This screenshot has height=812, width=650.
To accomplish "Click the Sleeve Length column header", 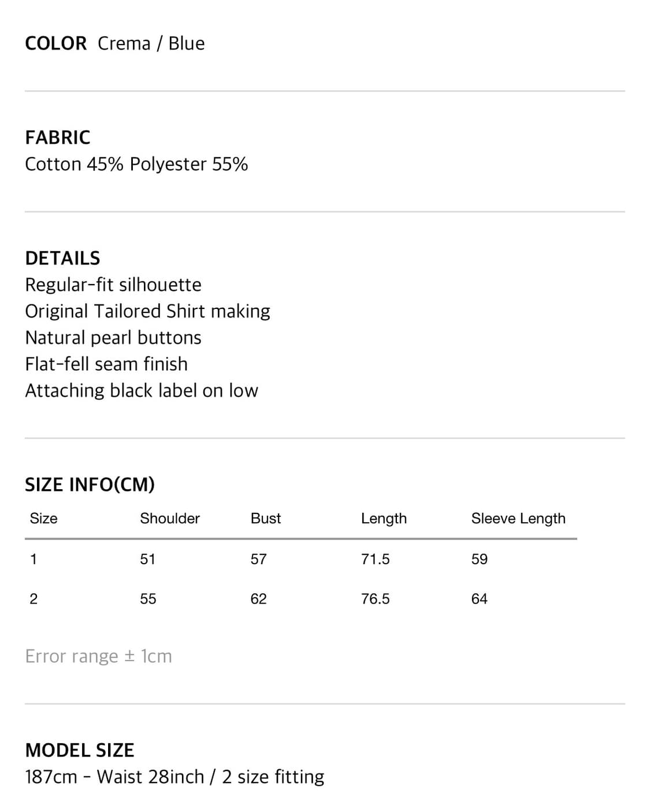I will point(518,519).
